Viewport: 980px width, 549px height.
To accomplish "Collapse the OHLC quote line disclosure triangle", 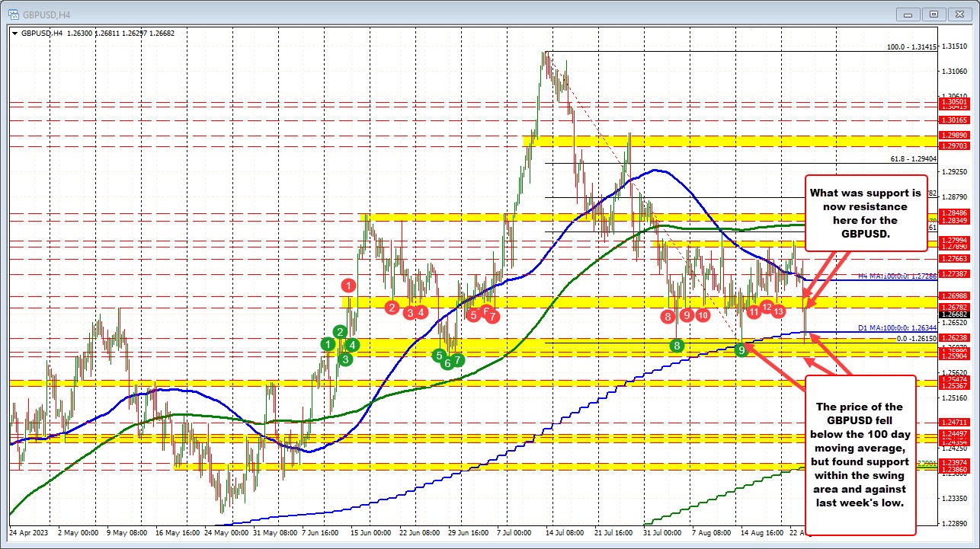I will tap(15, 34).
